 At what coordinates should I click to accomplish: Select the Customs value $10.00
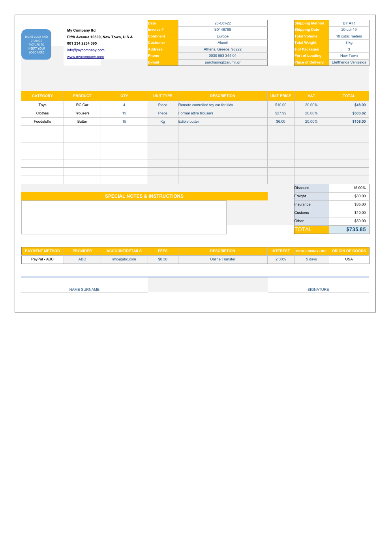pyautogui.click(x=349, y=213)
